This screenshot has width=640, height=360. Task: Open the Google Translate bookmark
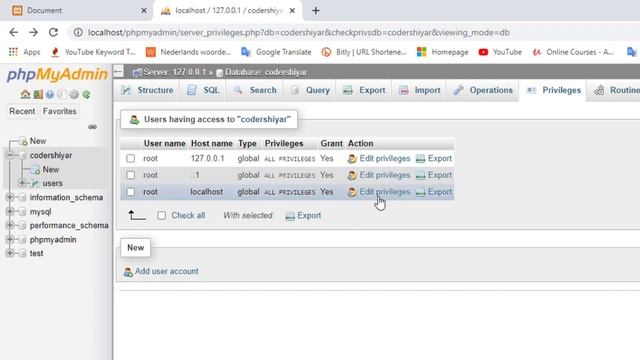[276, 52]
